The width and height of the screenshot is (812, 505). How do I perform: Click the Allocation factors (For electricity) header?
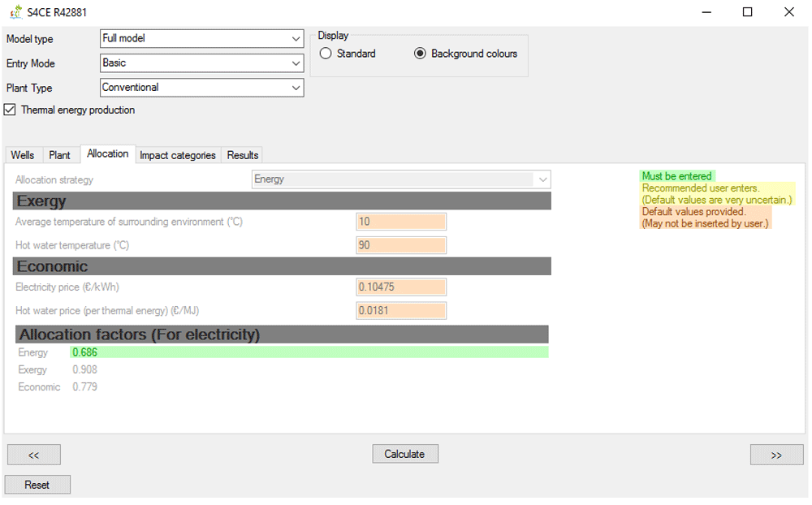(x=282, y=335)
